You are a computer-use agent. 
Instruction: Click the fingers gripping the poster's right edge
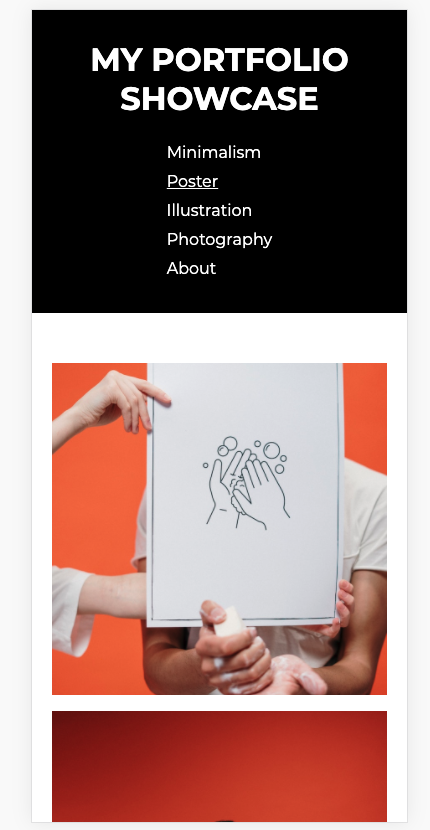point(345,602)
